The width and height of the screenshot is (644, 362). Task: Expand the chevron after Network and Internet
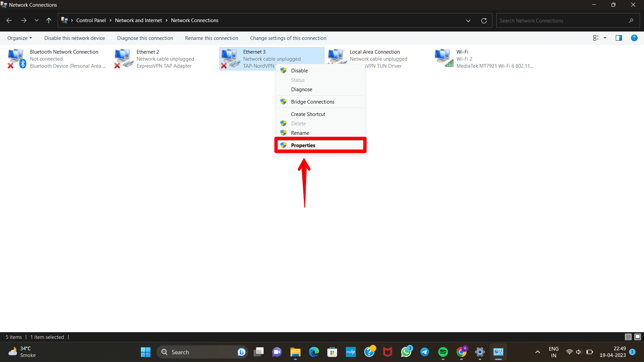pyautogui.click(x=166, y=20)
